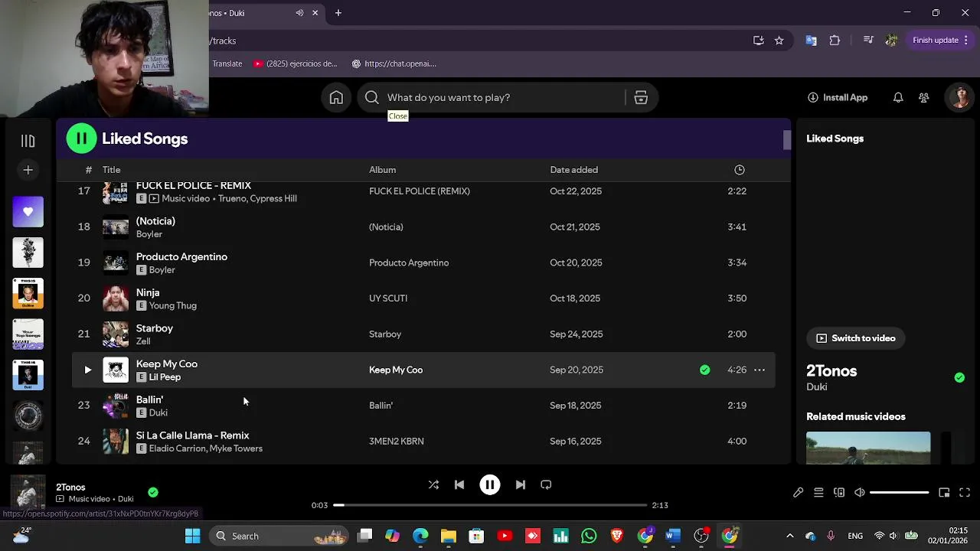The image size is (980, 551).
Task: Open Friend Activity icon
Action: click(924, 97)
